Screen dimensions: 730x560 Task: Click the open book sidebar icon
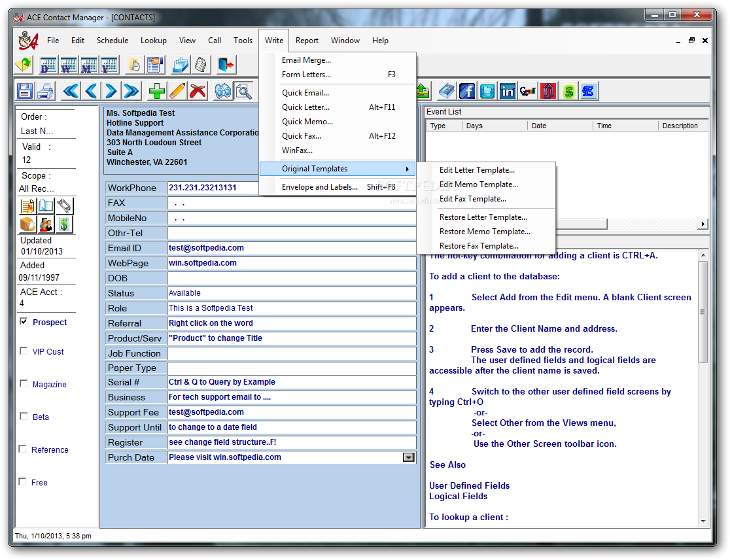pyautogui.click(x=46, y=206)
